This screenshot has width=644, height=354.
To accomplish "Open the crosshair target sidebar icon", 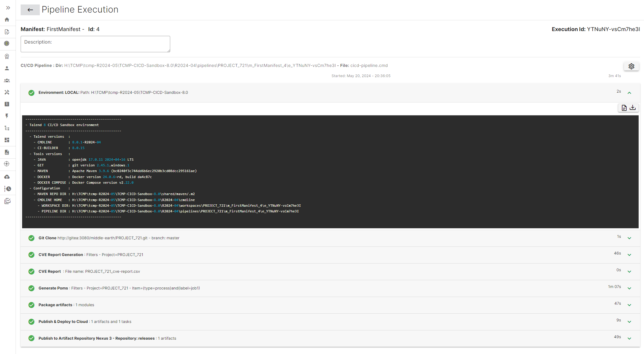I will (7, 164).
